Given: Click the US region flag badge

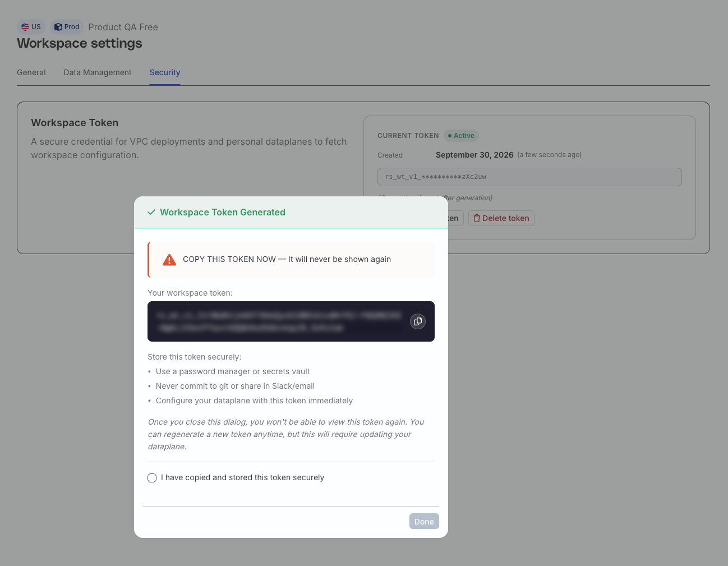Looking at the screenshot, I should 31,27.
